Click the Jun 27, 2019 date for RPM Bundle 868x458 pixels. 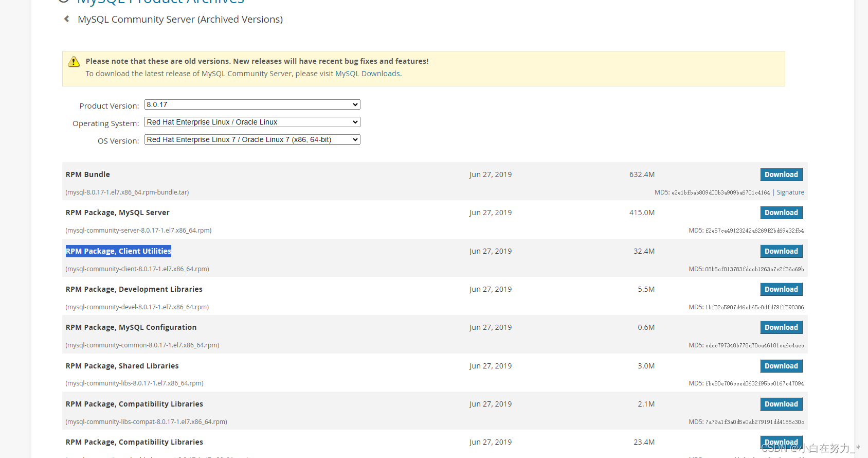[x=491, y=174]
